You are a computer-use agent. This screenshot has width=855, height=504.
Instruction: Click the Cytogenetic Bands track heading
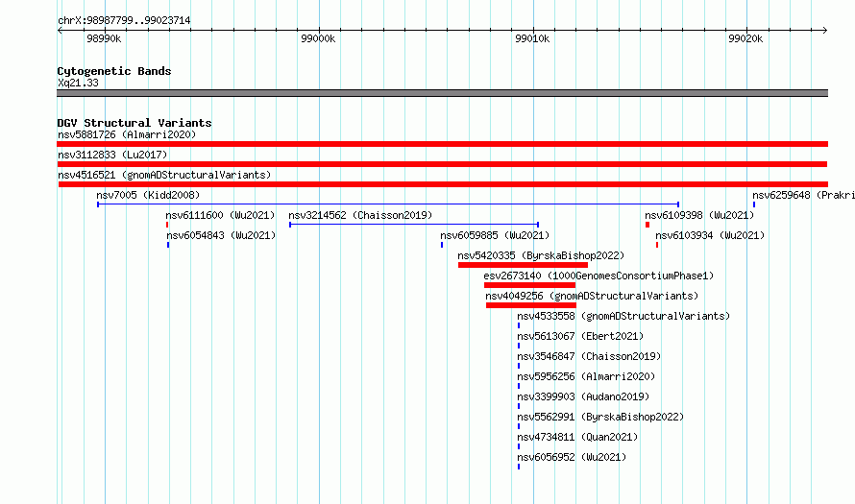click(114, 71)
